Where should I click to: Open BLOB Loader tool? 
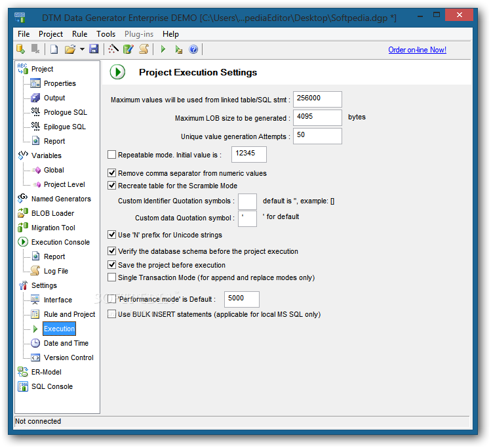point(52,213)
